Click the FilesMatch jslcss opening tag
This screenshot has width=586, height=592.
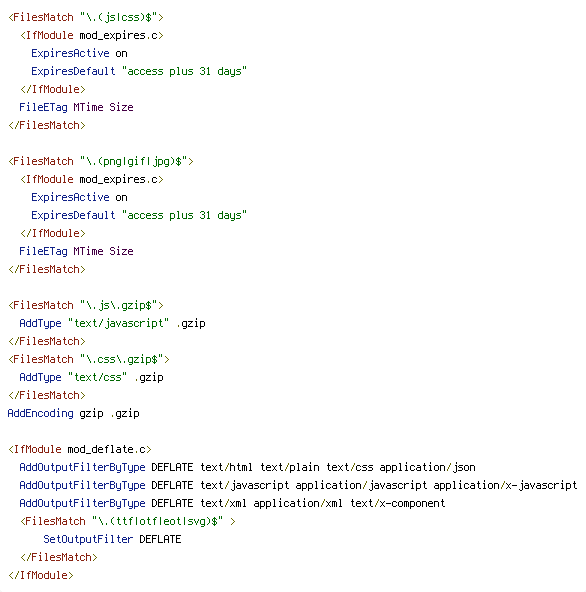click(86, 17)
